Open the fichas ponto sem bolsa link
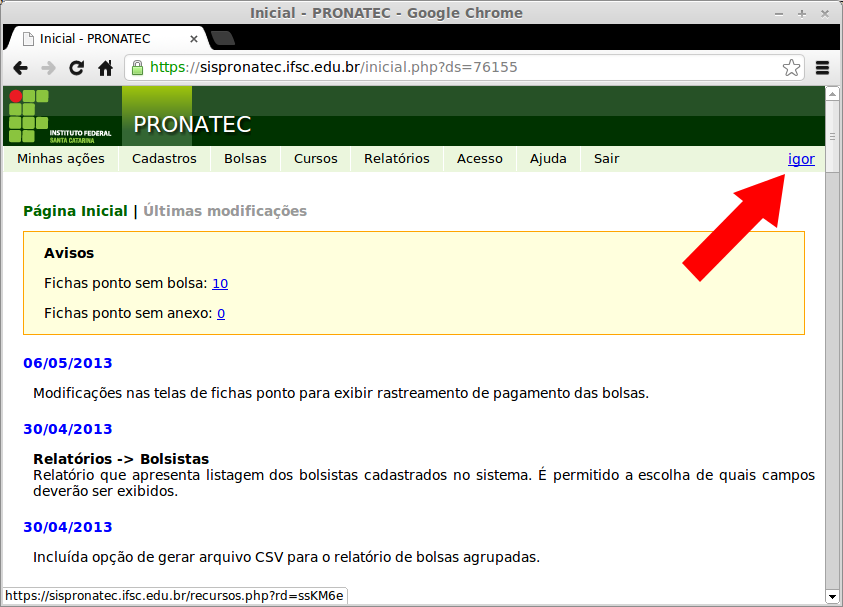843x607 pixels. tap(219, 283)
